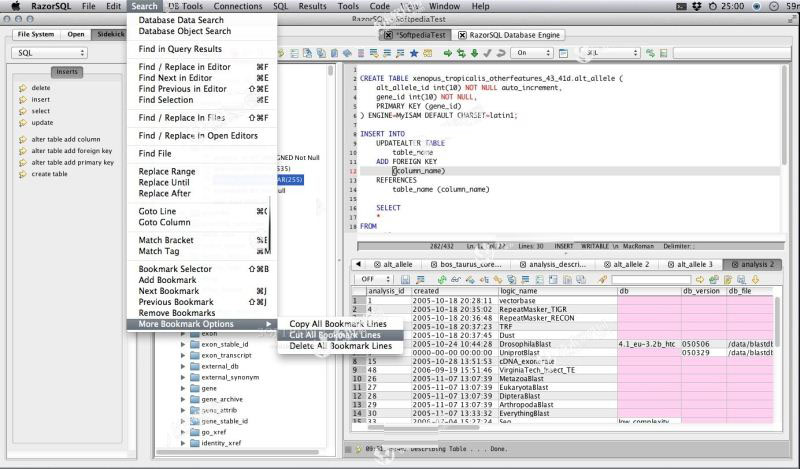This screenshot has width=800, height=469.
Task: Click the 'DrosophilaBlast' cell in results
Action: click(557, 344)
